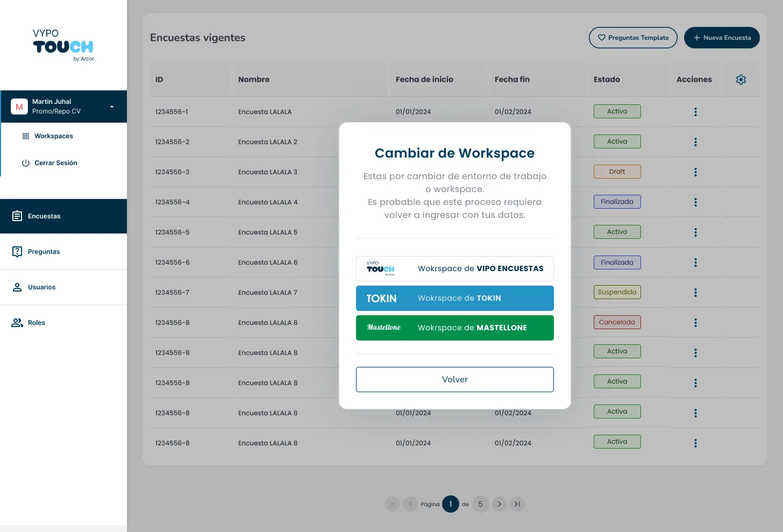The height and width of the screenshot is (532, 783).
Task: Click the VYPO Touch logo
Action: tap(63, 45)
